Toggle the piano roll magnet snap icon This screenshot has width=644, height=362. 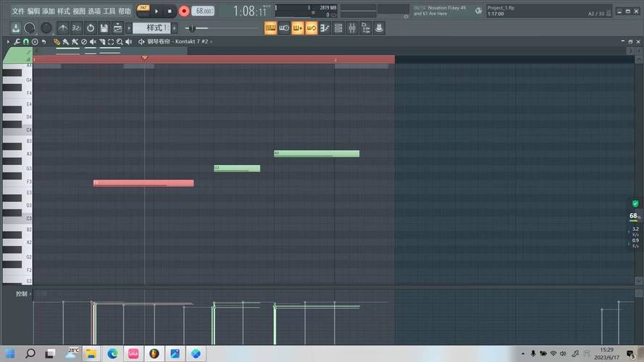26,42
